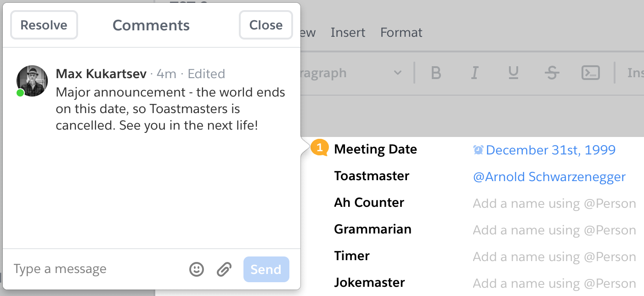Toggle strikethrough formatting
The image size is (644, 296).
[x=552, y=73]
